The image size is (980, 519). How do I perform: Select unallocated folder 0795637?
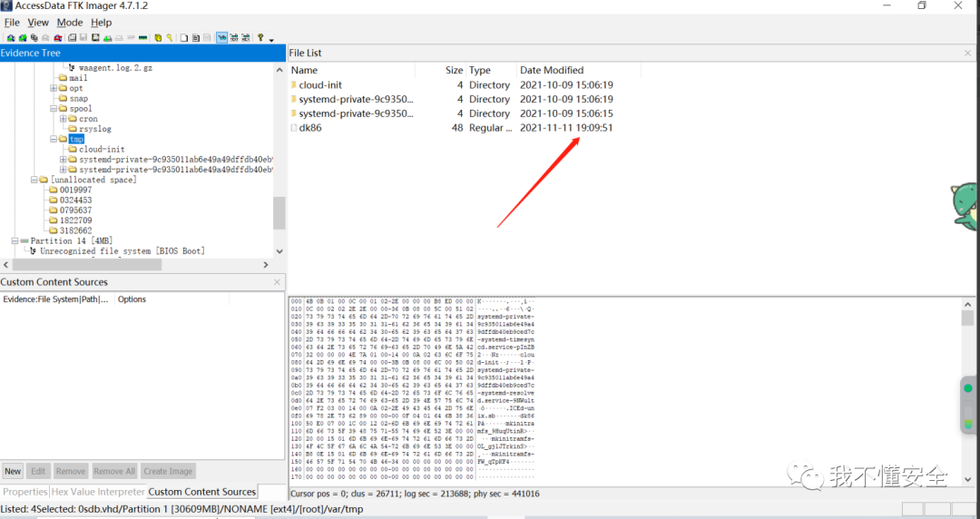coord(75,211)
